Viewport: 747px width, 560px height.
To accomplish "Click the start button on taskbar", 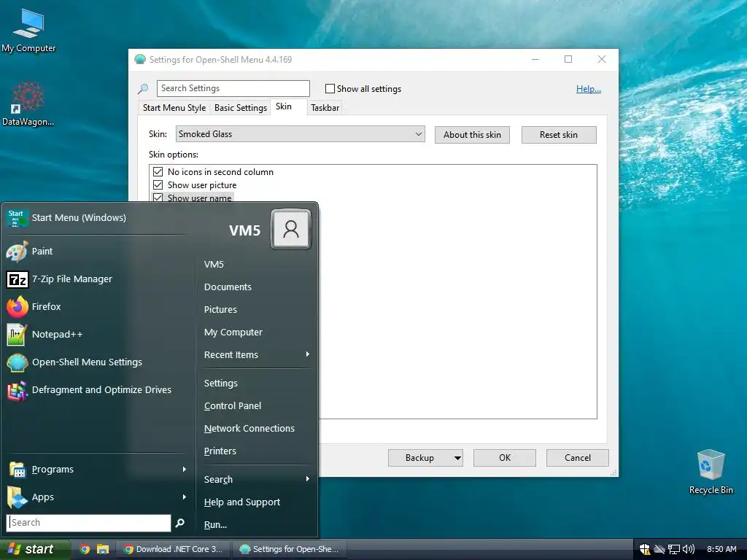I will (35, 549).
